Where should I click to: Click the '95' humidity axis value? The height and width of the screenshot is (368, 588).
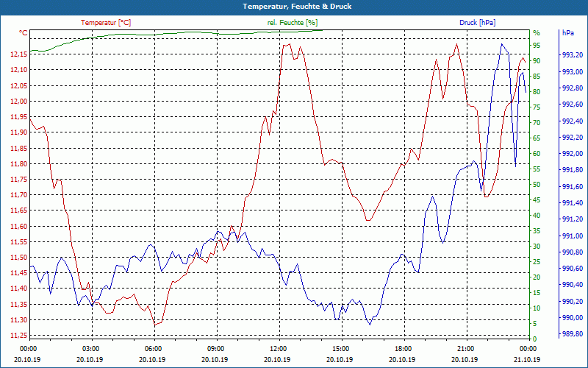click(x=537, y=46)
